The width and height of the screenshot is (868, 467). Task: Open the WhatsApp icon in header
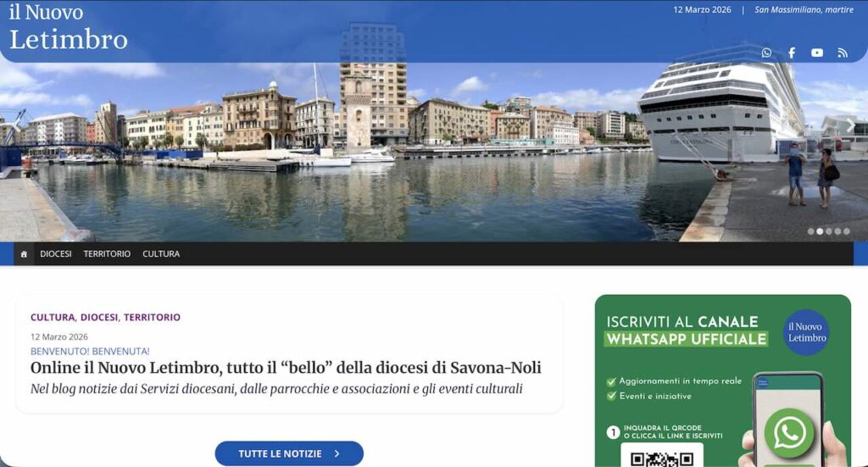(x=766, y=53)
